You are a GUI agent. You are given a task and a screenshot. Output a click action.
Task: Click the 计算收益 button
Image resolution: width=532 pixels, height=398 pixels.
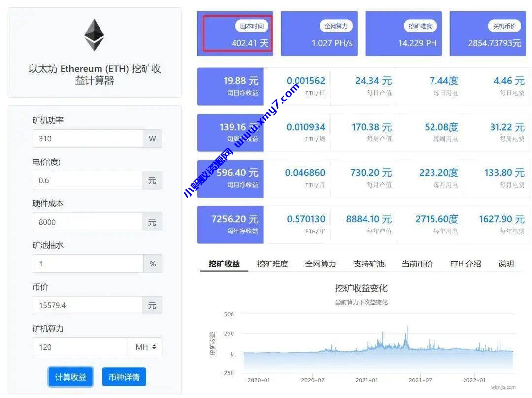(x=70, y=377)
